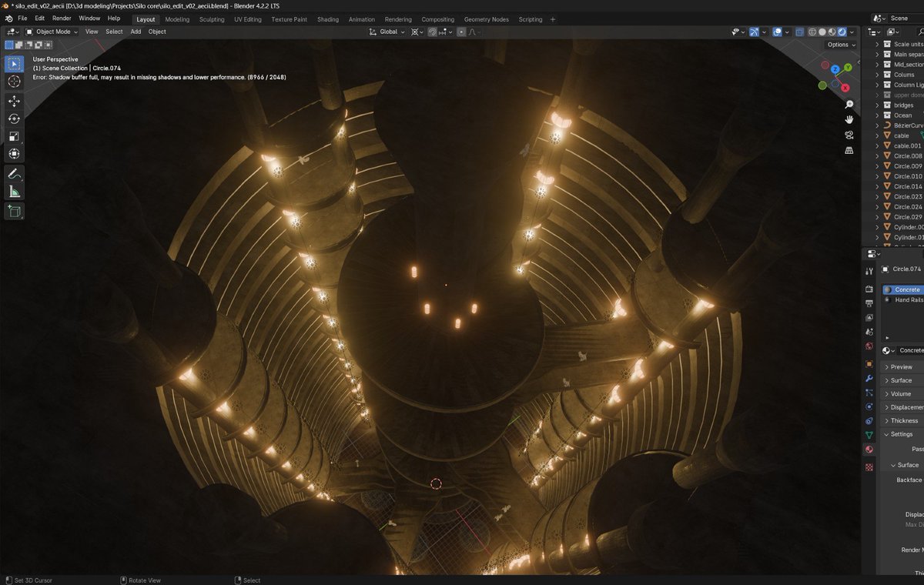
Task: Open the Render menu
Action: [x=62, y=18]
